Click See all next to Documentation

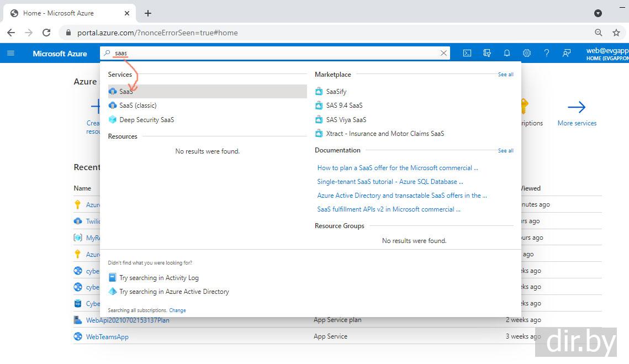tap(505, 150)
